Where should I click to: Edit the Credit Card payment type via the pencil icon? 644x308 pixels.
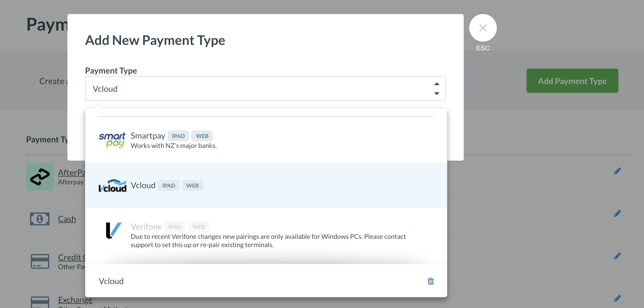tap(617, 256)
